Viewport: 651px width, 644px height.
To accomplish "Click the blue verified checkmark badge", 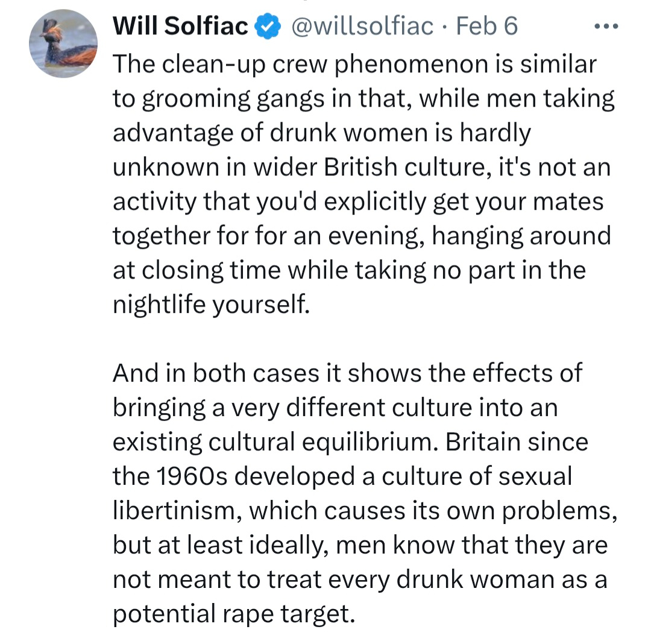I will coord(268,26).
